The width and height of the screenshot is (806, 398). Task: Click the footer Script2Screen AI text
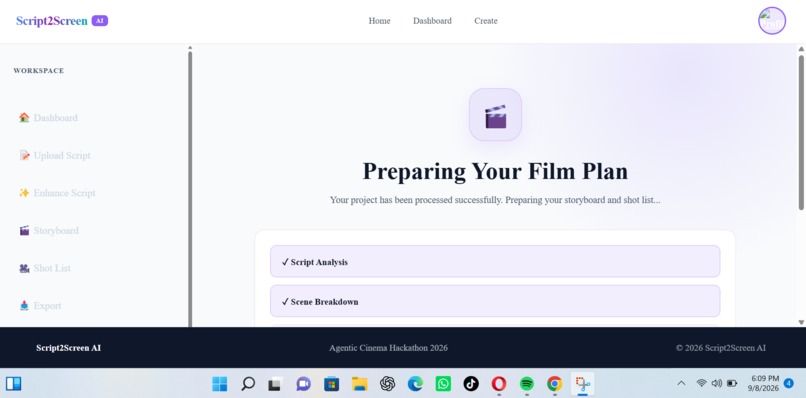68,348
